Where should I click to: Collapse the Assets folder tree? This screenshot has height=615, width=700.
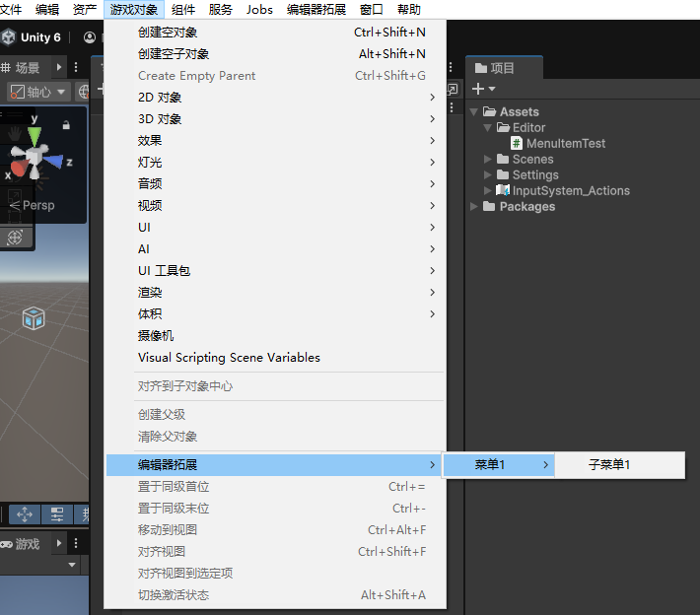(475, 112)
